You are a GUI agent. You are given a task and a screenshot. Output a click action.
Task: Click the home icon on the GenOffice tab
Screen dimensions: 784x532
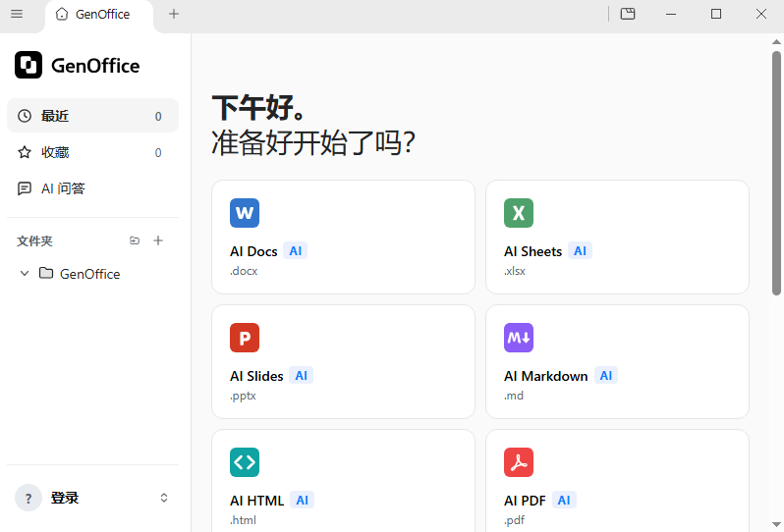tap(62, 14)
